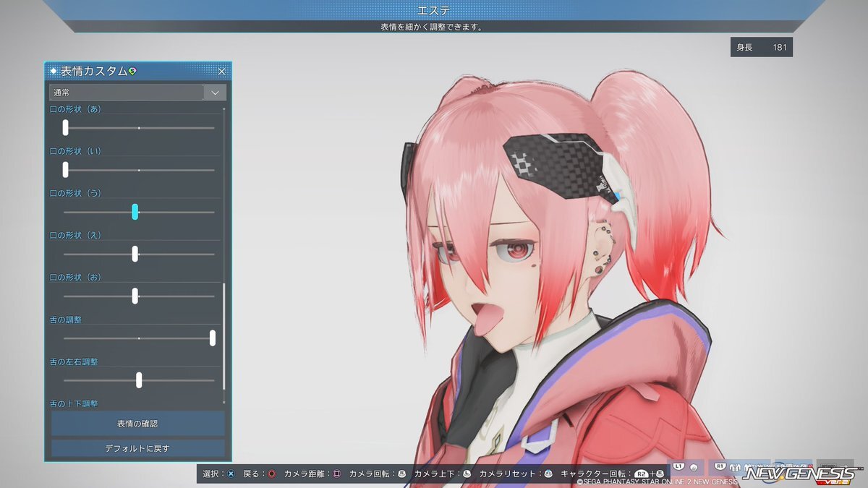The image size is (868, 488).
Task: Click the circle button icon beside 戻る
Action: [272, 474]
